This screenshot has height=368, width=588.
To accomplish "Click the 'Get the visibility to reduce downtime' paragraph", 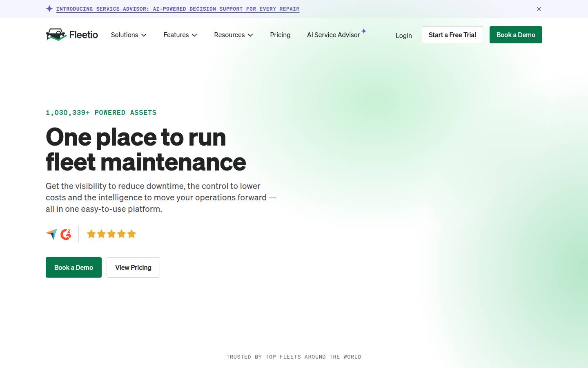I will pyautogui.click(x=161, y=197).
